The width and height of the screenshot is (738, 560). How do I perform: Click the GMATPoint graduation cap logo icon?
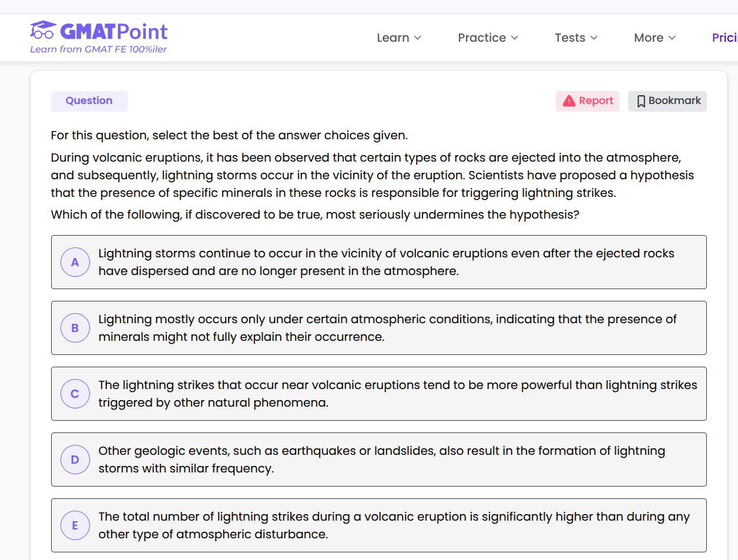[x=43, y=30]
